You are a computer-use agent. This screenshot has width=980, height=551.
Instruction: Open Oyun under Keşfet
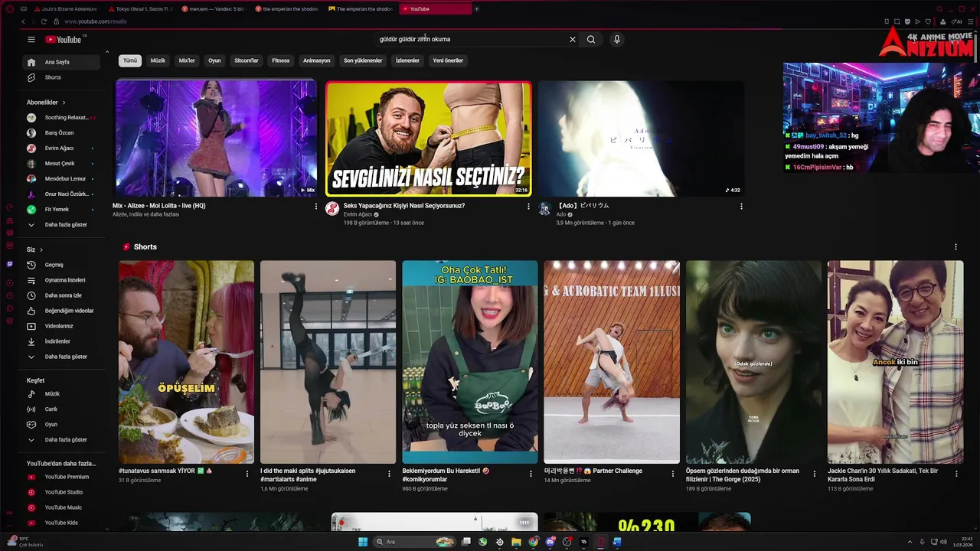click(x=62, y=424)
